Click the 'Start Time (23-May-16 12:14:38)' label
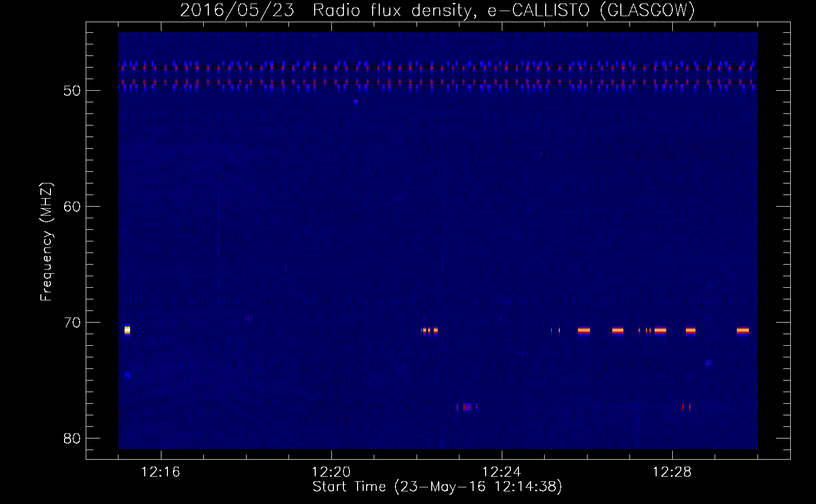The width and height of the screenshot is (816, 504). click(437, 486)
